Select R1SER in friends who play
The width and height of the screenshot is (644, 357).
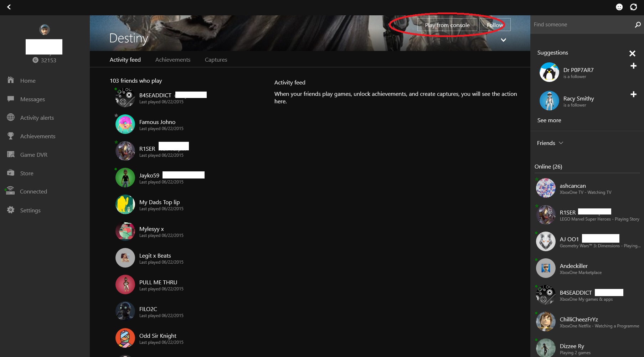click(152, 151)
